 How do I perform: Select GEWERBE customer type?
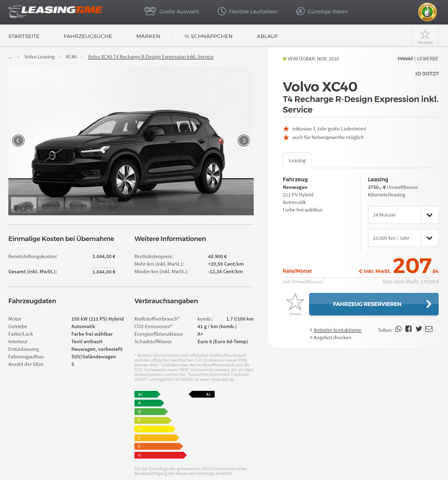pos(428,59)
